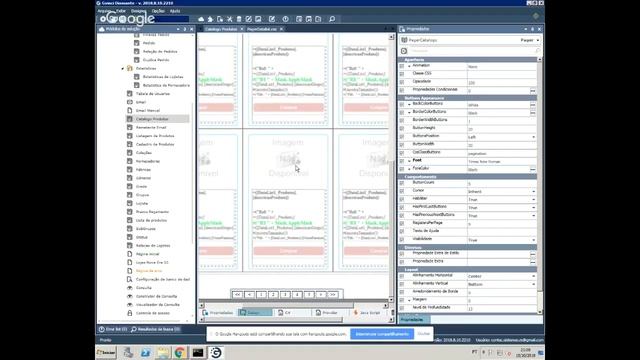Toggle checkbox for Visibilidade property
This screenshot has height=360, width=640.
402,240
